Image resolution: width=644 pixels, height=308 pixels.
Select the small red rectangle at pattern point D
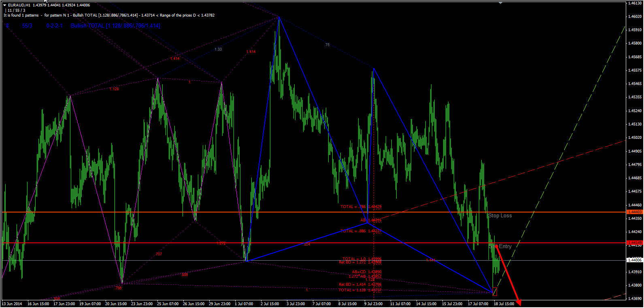pos(495,291)
